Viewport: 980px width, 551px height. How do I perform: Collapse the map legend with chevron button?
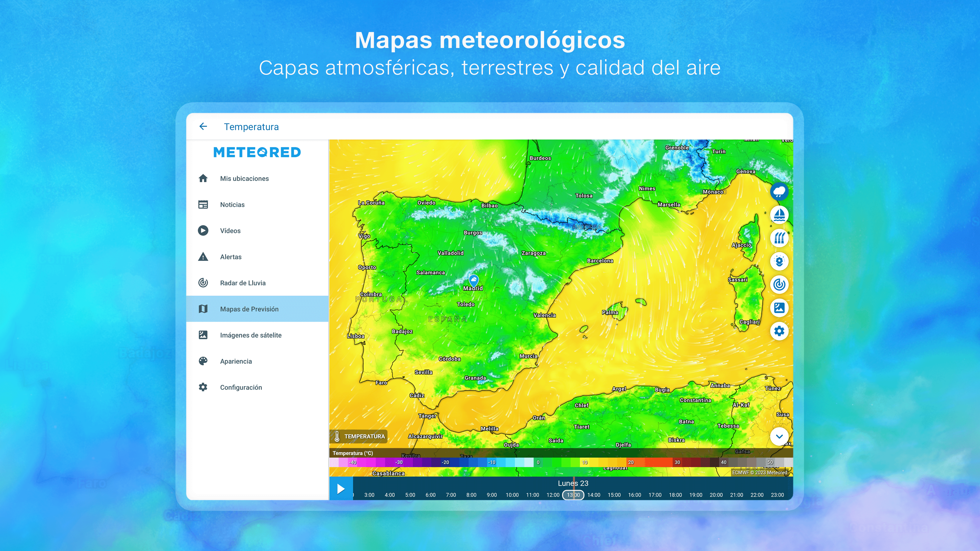[x=779, y=436]
